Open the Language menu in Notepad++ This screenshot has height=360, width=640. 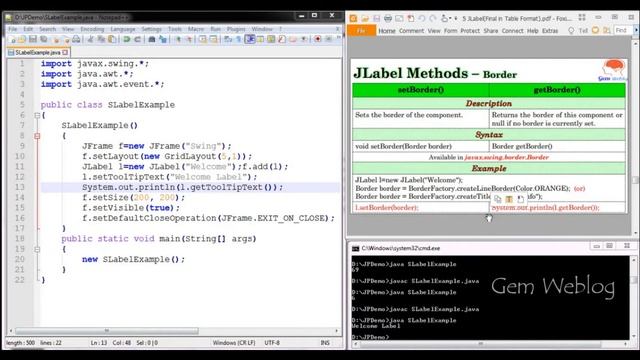tap(123, 29)
